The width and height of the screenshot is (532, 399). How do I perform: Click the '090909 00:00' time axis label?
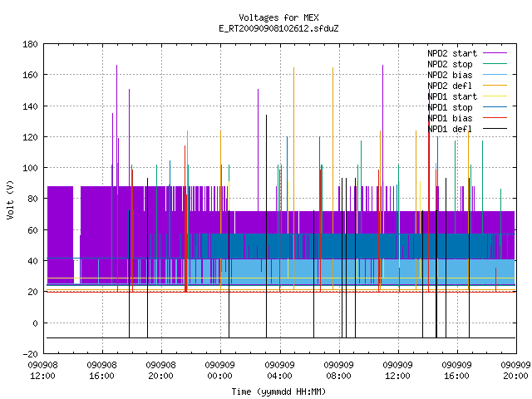[219, 371]
